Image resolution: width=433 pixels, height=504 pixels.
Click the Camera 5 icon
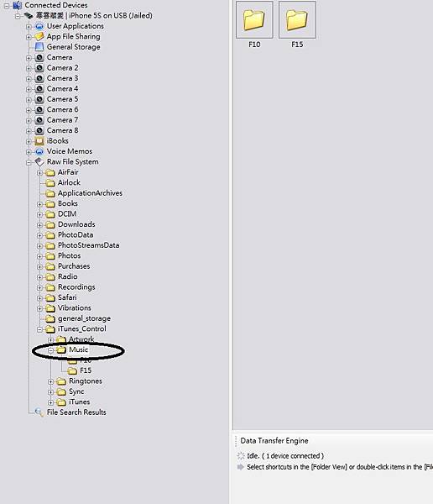39,99
